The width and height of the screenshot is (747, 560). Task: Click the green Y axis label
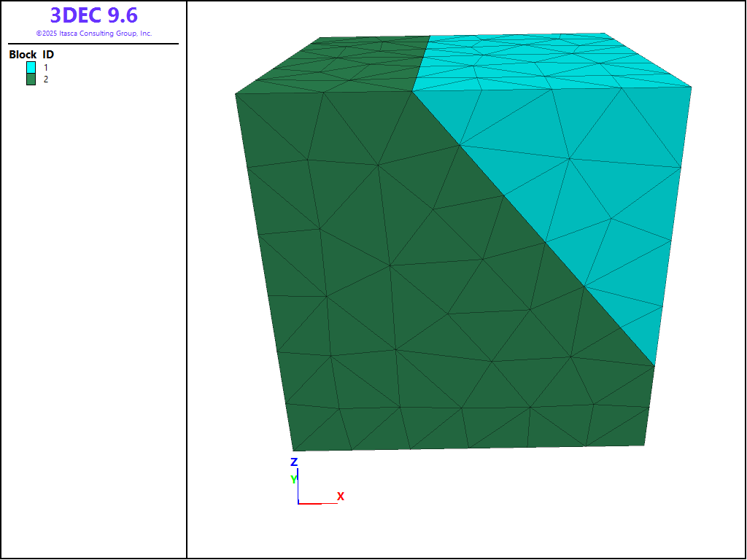[x=293, y=479]
